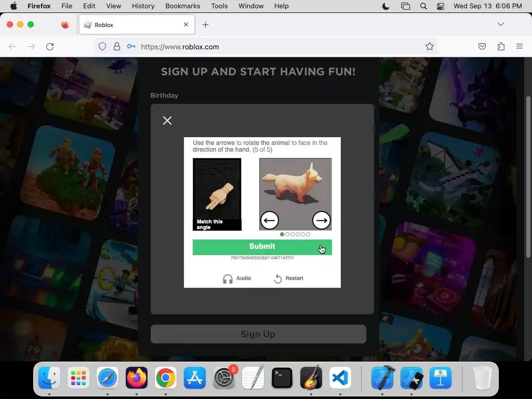
Task: Open Visual Studio Code from the Dock
Action: (340, 378)
